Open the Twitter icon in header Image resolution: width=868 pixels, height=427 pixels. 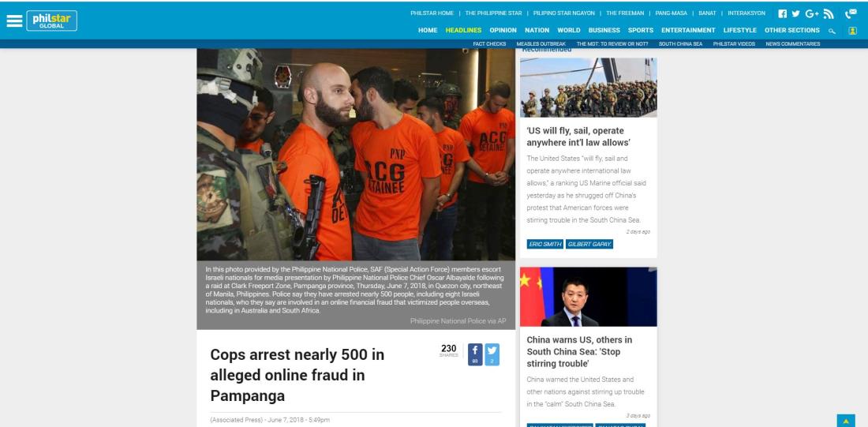click(795, 14)
